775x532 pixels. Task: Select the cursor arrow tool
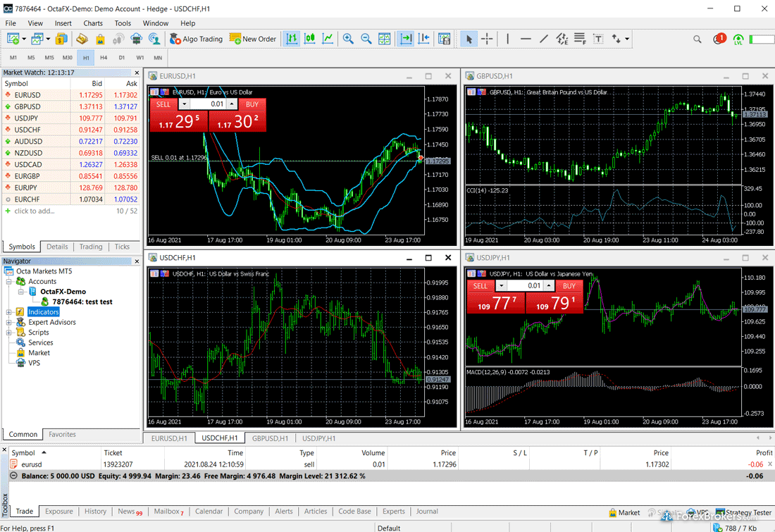[x=469, y=39]
